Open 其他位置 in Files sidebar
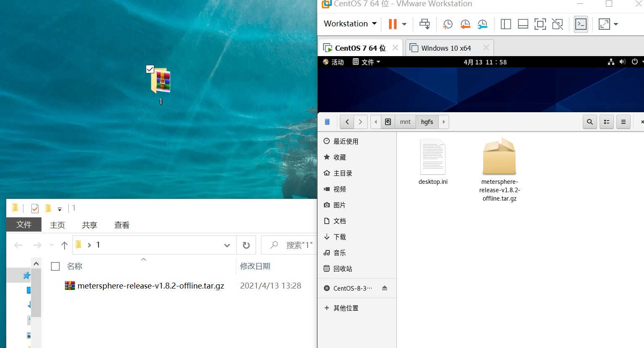 point(357,308)
